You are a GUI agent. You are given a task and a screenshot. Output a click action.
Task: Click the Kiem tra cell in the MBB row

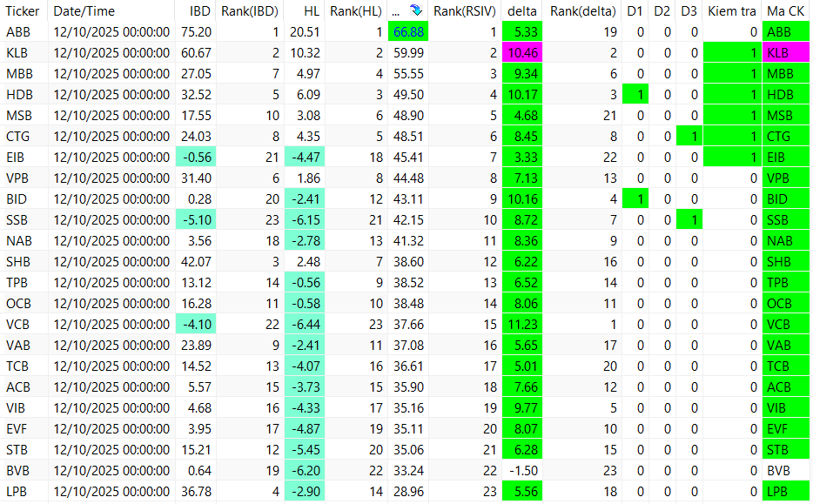pos(733,74)
